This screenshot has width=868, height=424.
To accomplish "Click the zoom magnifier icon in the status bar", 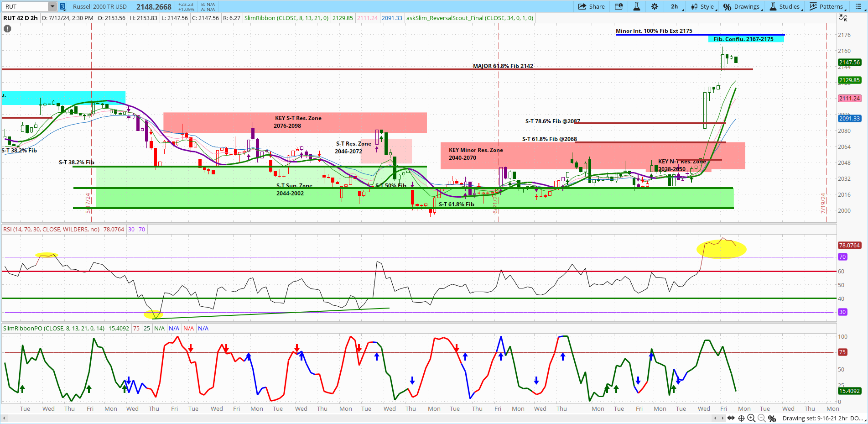I will point(752,419).
